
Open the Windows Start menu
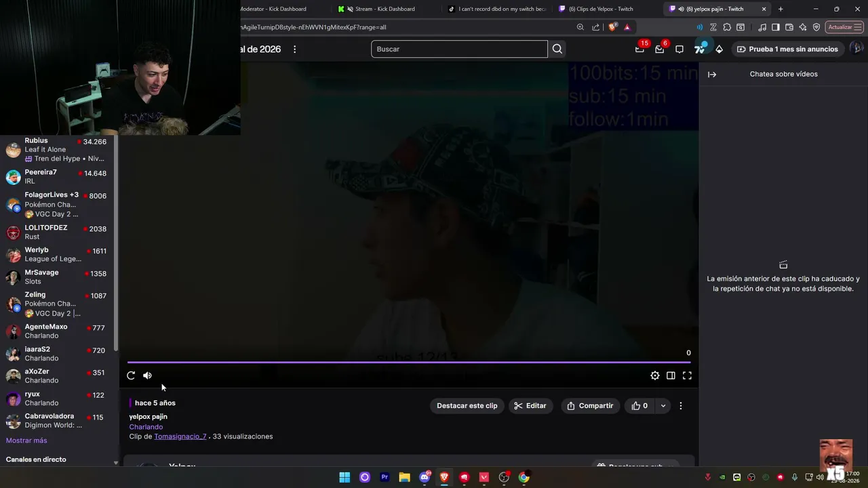[344, 477]
